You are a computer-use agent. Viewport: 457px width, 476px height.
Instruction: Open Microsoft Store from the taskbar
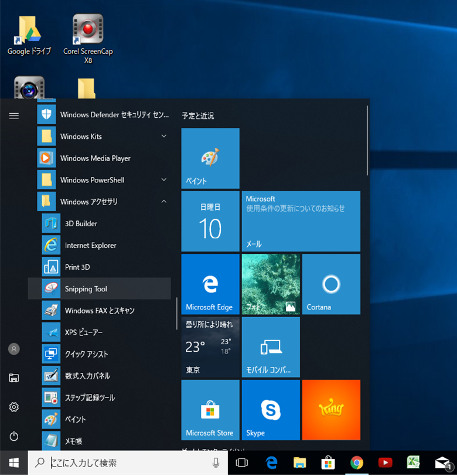(x=328, y=463)
